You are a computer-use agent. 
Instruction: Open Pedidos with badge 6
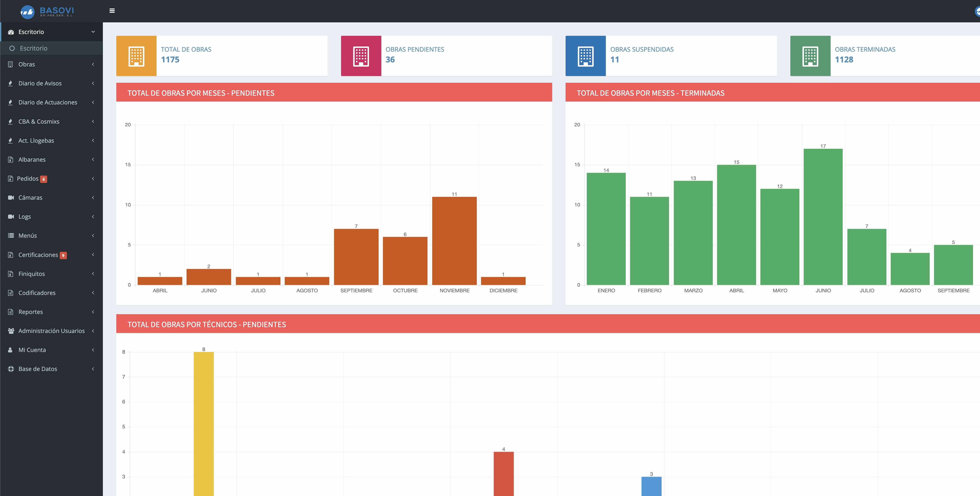(28, 178)
